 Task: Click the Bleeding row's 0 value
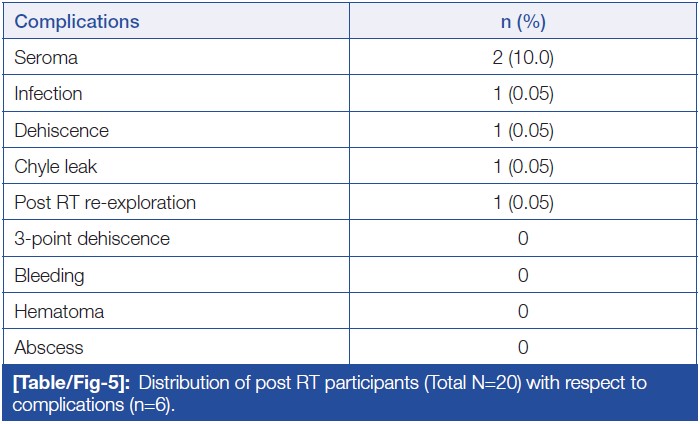tap(523, 275)
